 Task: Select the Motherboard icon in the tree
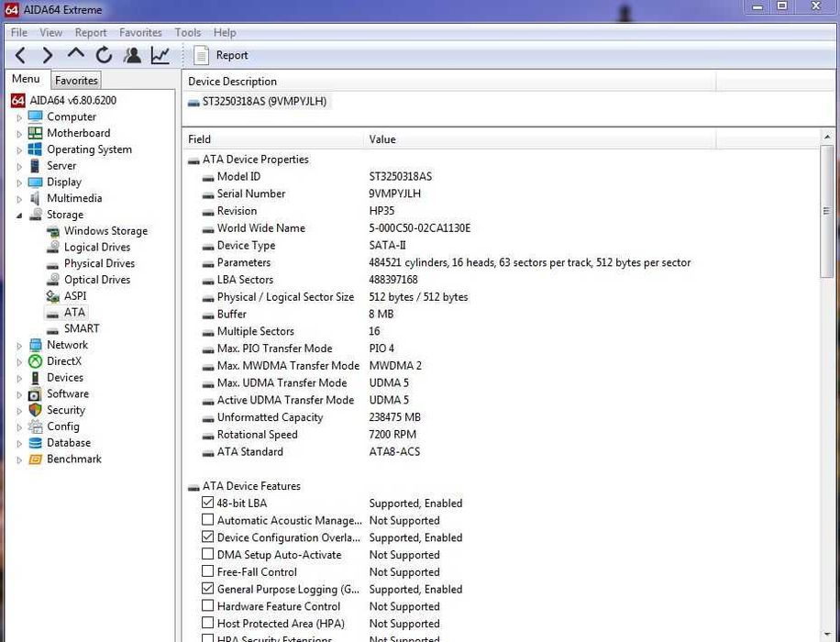[36, 133]
